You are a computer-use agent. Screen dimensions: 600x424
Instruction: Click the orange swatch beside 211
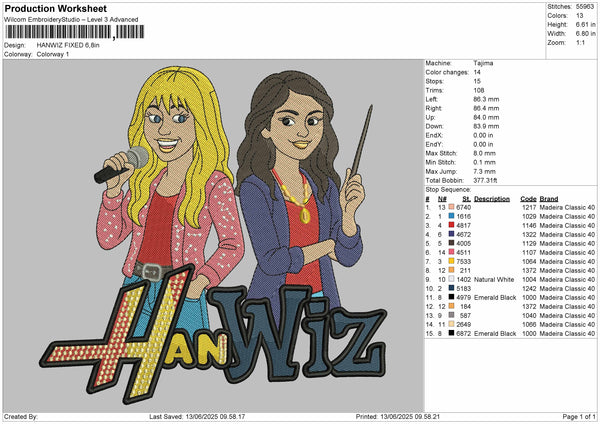(x=451, y=270)
